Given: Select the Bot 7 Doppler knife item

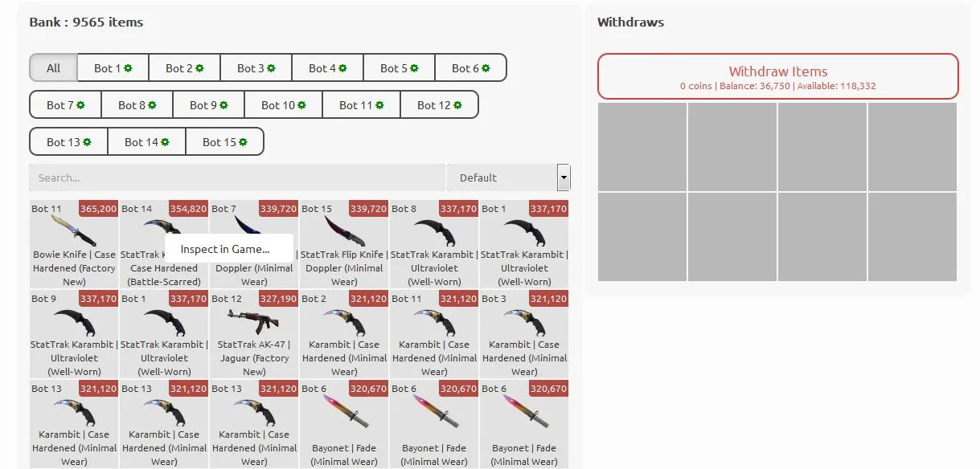Looking at the screenshot, I should pos(254,245).
